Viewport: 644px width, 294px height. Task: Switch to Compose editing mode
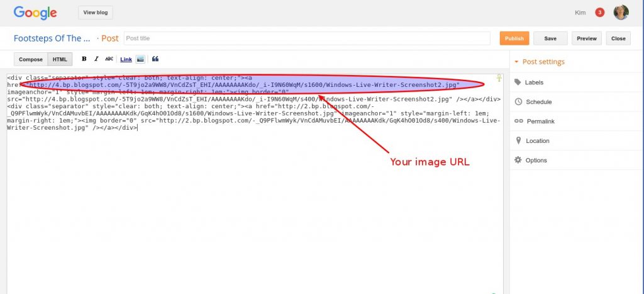(x=31, y=59)
